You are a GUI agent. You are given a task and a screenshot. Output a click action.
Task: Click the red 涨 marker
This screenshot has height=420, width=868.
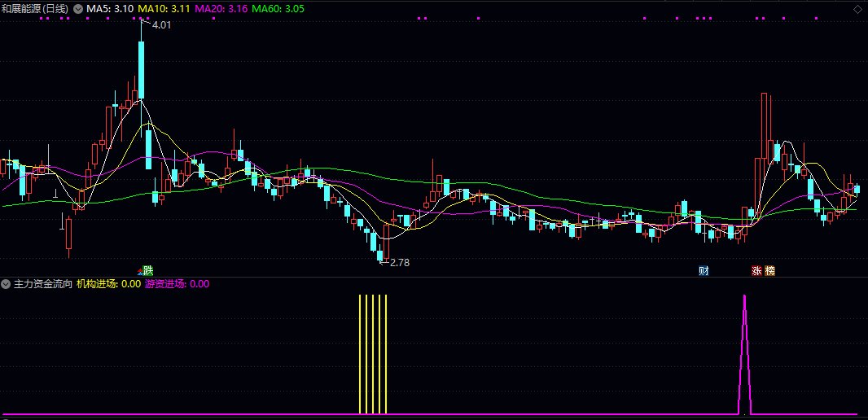point(756,271)
